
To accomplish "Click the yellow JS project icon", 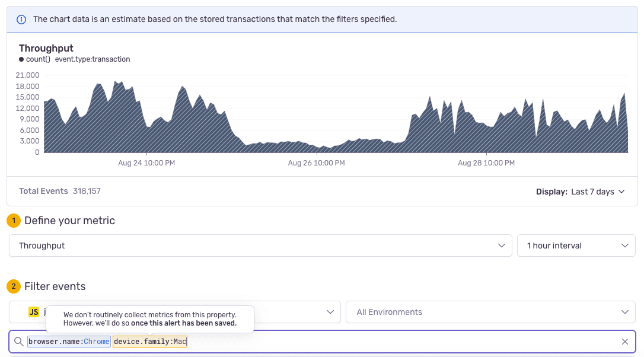I will (x=33, y=311).
